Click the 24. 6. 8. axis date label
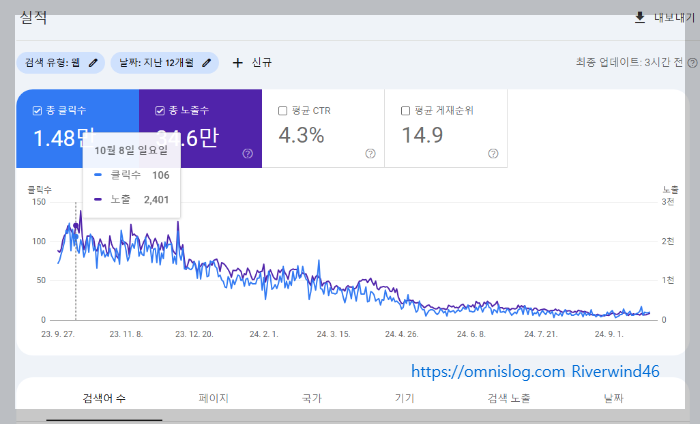Screen dimensions: 700x424 [471, 334]
